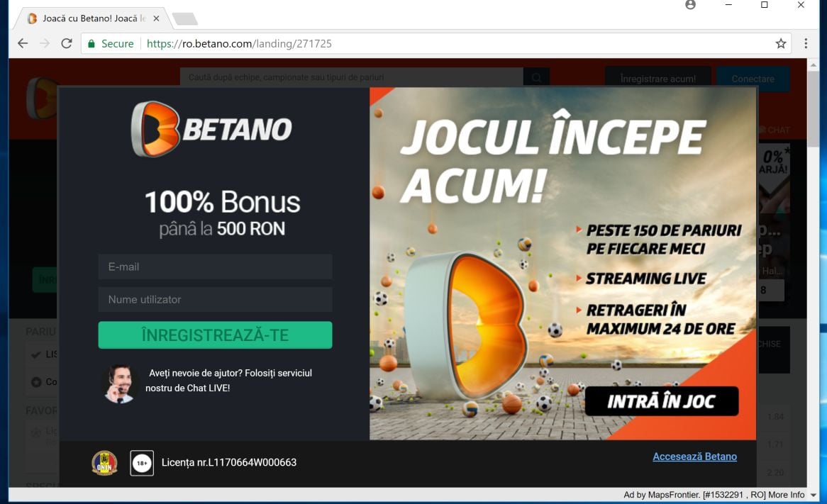Click the Betano logo in popup
Viewport: 827px width, 504px height.
click(211, 129)
